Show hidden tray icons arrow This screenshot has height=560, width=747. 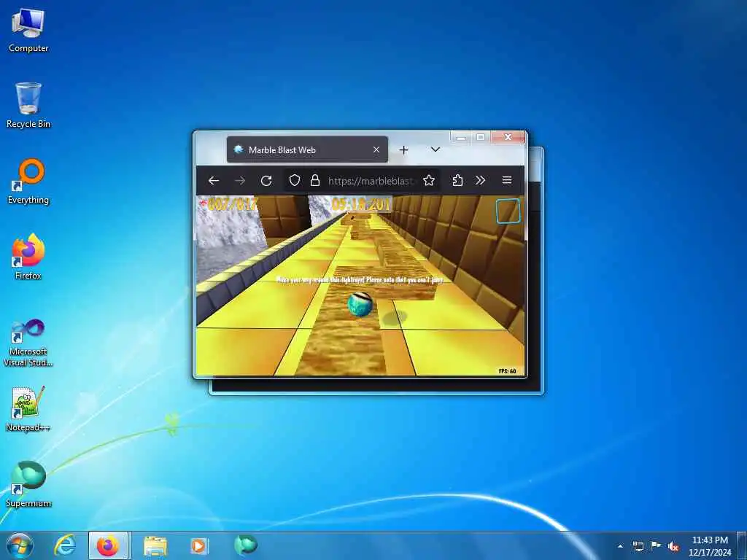tap(620, 546)
